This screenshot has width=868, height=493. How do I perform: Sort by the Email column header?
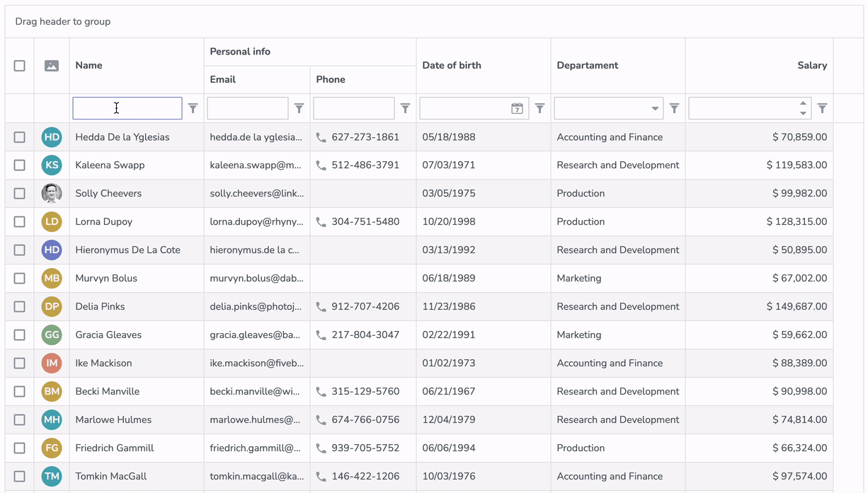coord(257,79)
